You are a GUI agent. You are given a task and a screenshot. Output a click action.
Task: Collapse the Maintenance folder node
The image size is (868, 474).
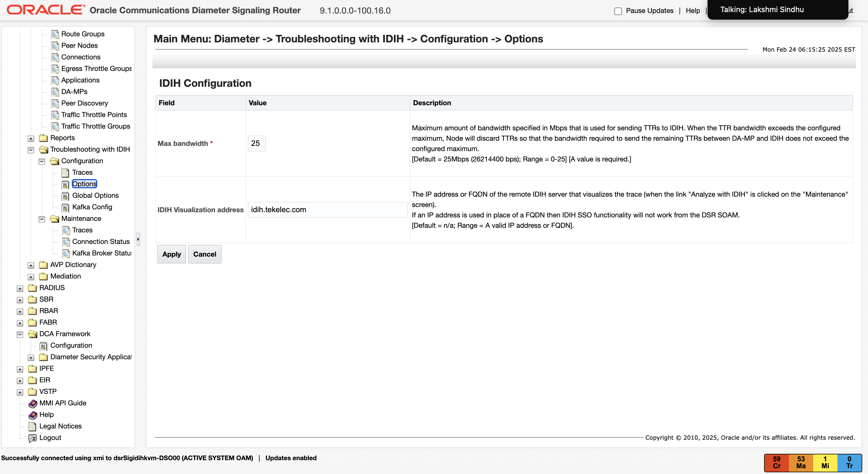[x=42, y=219]
